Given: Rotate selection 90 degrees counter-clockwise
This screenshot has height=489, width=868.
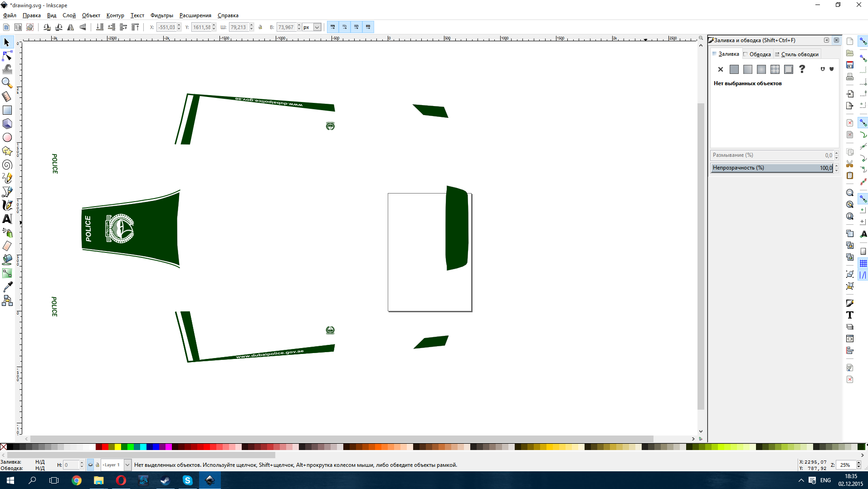Looking at the screenshot, I should 47,27.
